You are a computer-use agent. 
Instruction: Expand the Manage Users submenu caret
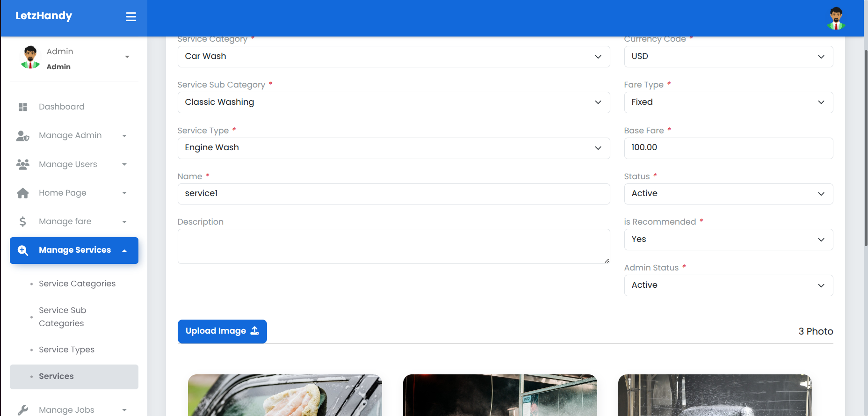click(124, 164)
